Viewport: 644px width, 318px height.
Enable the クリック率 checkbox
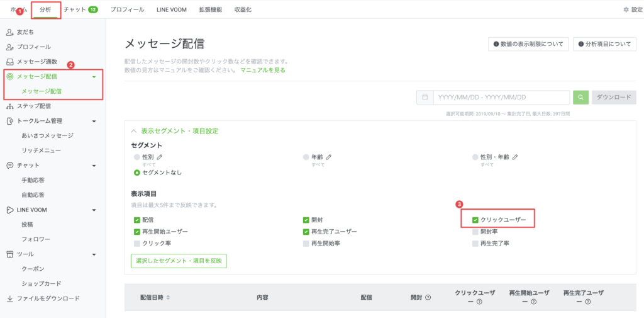point(136,243)
